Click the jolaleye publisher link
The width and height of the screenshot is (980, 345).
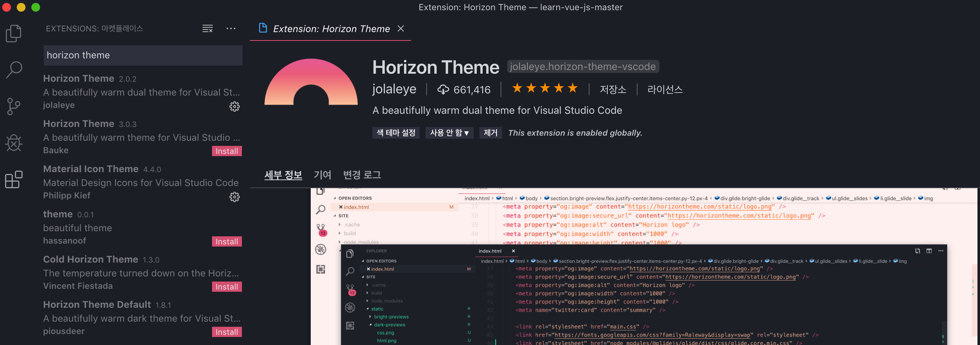click(394, 89)
